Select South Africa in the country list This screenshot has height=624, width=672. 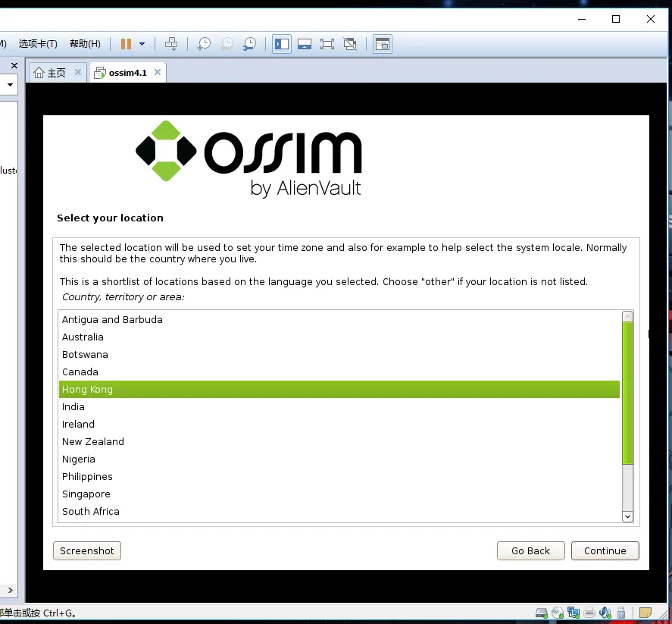click(339, 511)
